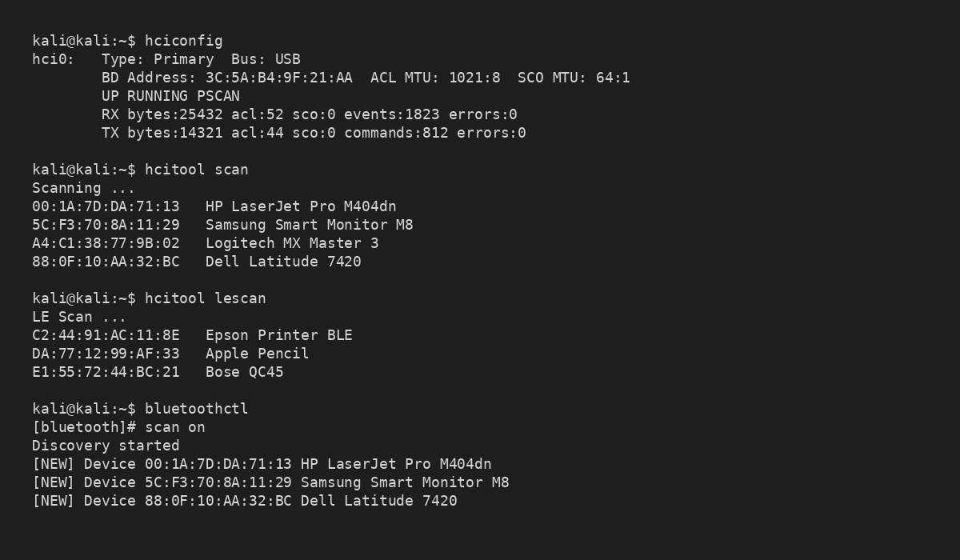Click the UP RUNNING PSCAN status line

coord(170,96)
